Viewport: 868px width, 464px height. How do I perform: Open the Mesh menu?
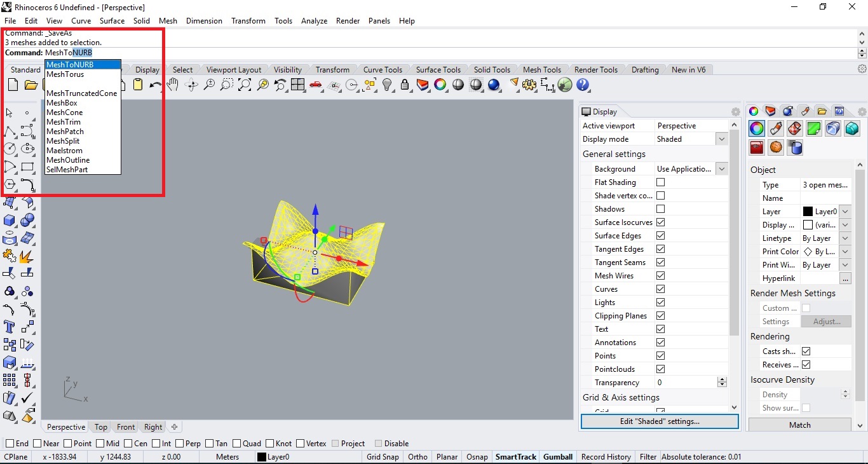pos(168,21)
